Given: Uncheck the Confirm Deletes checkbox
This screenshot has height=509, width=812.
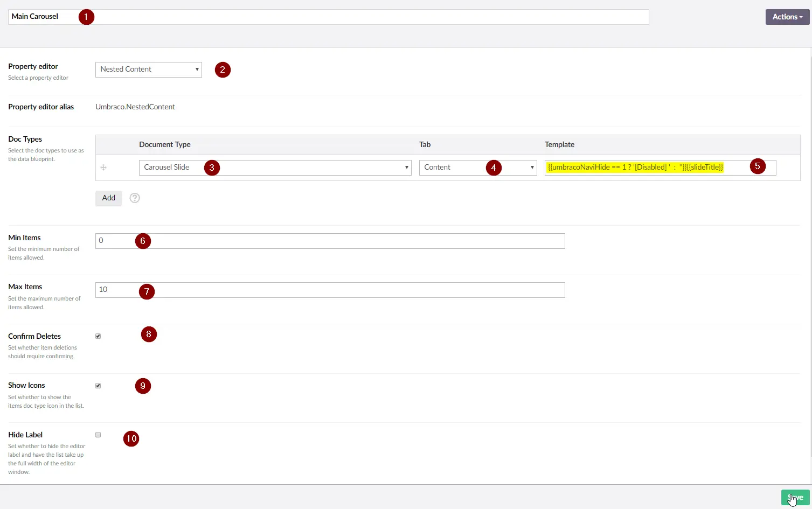Looking at the screenshot, I should [98, 336].
